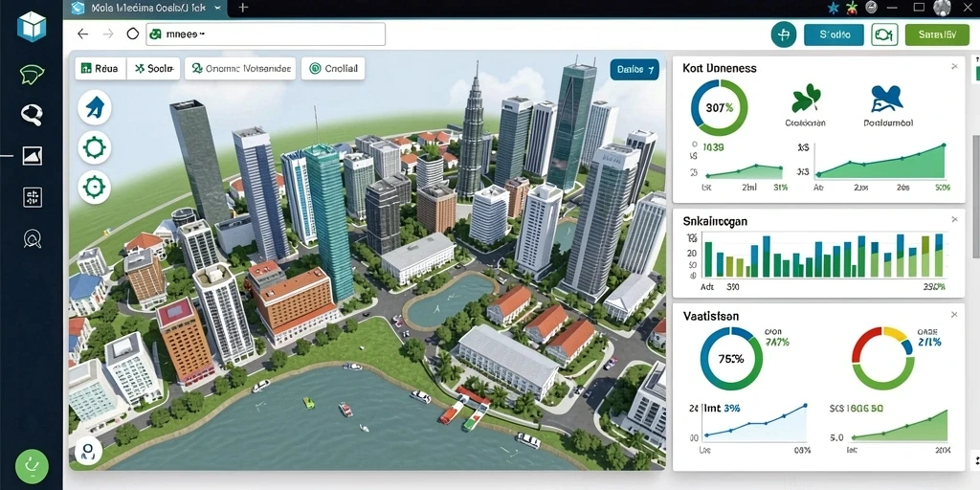This screenshot has height=490, width=980.
Task: Select the search magnifier icon in sidebar
Action: tap(32, 115)
